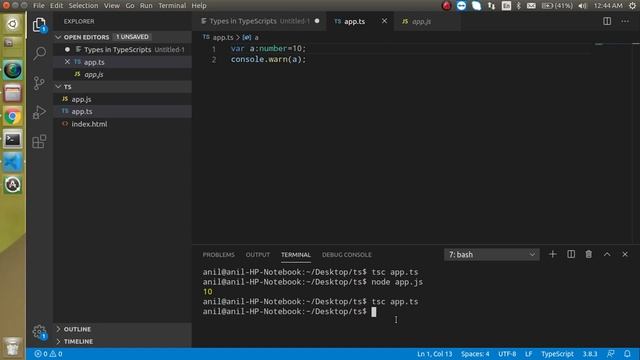Open the View menu
640x360 pixels.
(111, 6)
